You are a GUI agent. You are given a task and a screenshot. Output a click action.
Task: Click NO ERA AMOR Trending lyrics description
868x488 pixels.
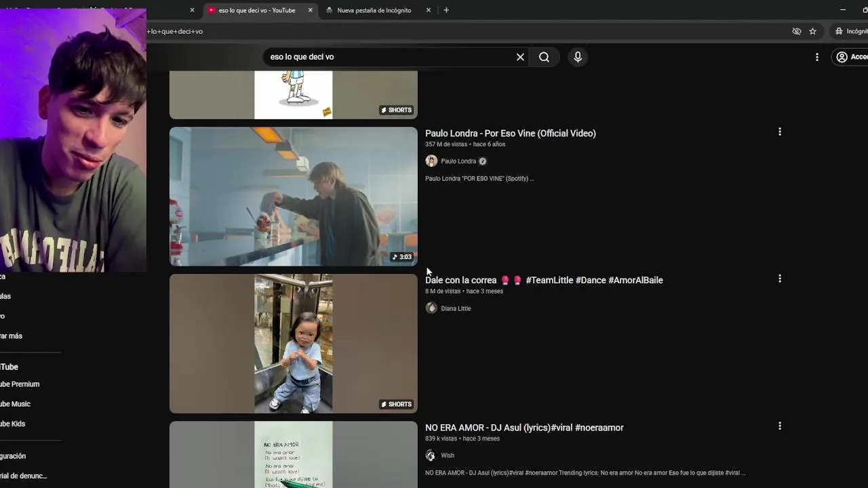coord(585,473)
